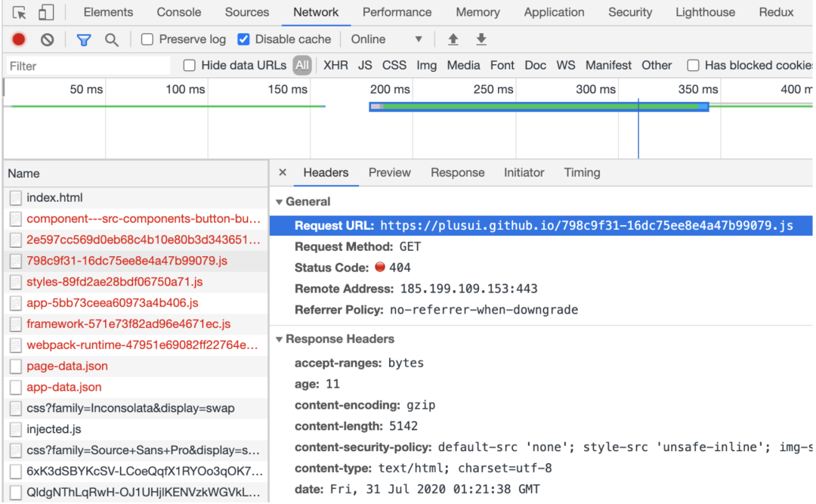Open the Lighthouse panel tab
Image resolution: width=816 pixels, height=504 pixels.
coord(705,12)
